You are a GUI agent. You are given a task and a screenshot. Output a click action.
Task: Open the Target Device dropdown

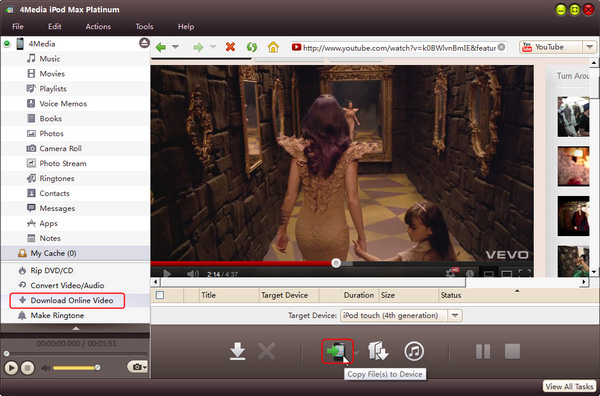click(455, 316)
